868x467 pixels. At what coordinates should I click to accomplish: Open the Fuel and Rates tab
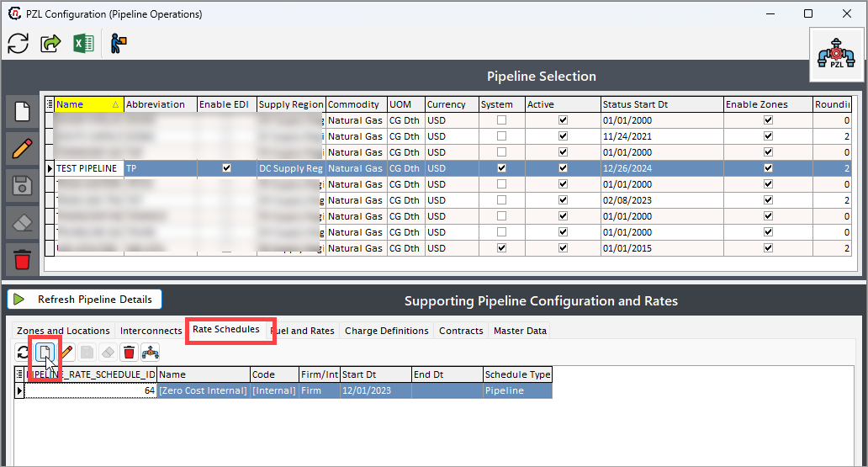pyautogui.click(x=304, y=331)
